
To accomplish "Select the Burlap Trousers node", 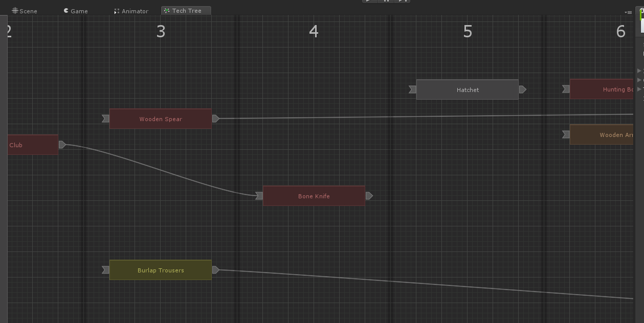I will coord(160,270).
